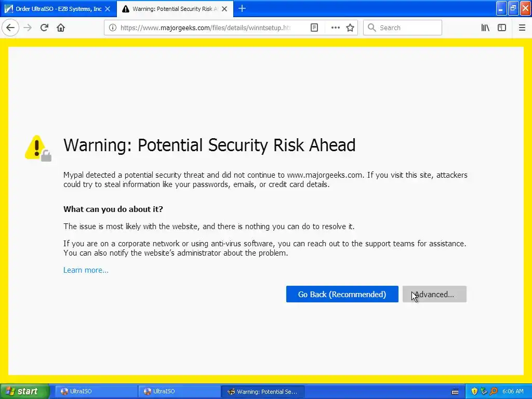Open page actions three-dot menu
Screen dimensions: 532x399
point(335,28)
